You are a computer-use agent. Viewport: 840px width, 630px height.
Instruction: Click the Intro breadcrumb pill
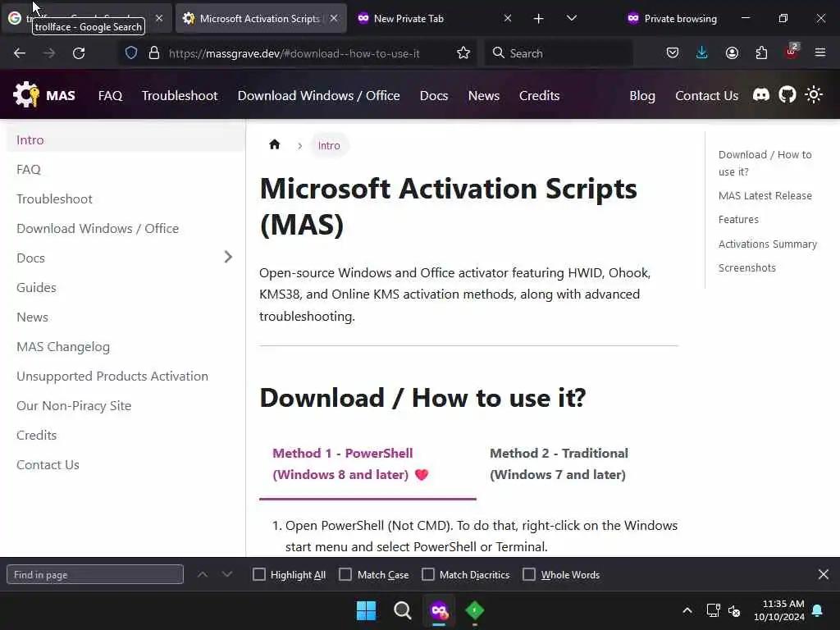click(329, 145)
